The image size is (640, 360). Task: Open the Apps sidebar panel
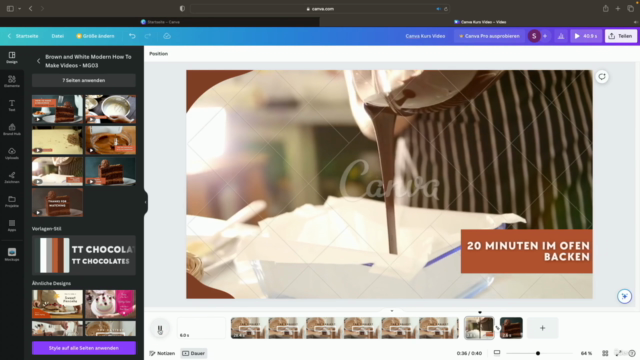tap(12, 225)
